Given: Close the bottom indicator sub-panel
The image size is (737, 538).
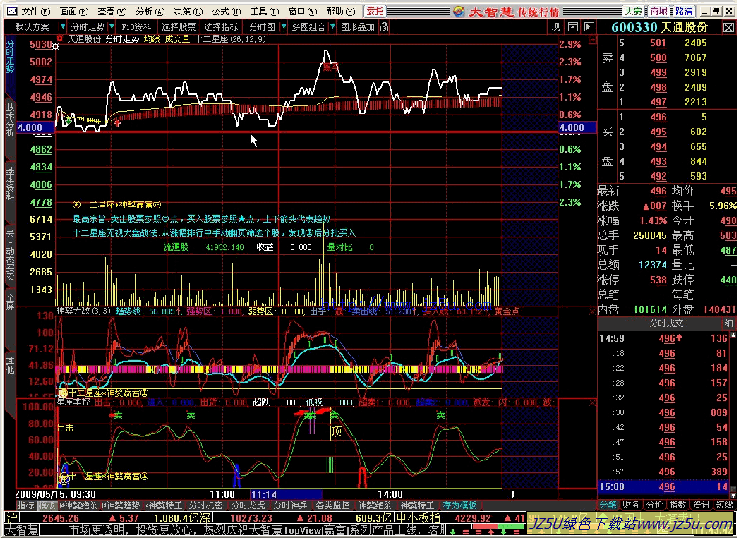Looking at the screenshot, I should tap(593, 403).
